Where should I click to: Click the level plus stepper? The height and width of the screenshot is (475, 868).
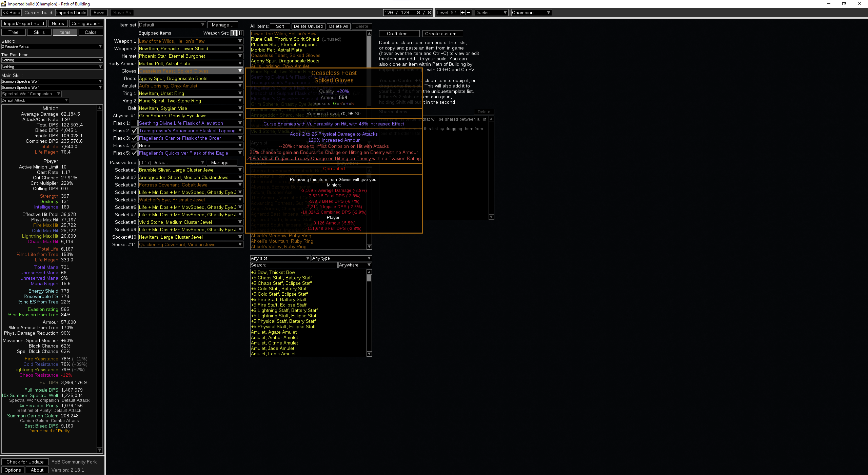[462, 13]
